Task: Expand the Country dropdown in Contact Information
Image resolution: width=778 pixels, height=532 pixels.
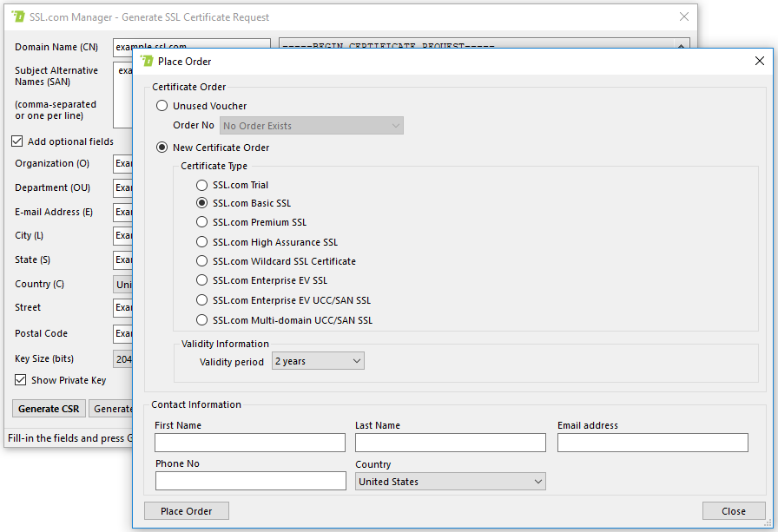Action: pos(450,482)
